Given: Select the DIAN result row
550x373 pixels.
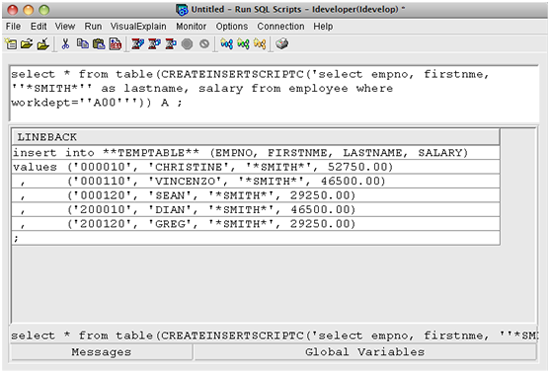Looking at the screenshot, I should [256, 209].
